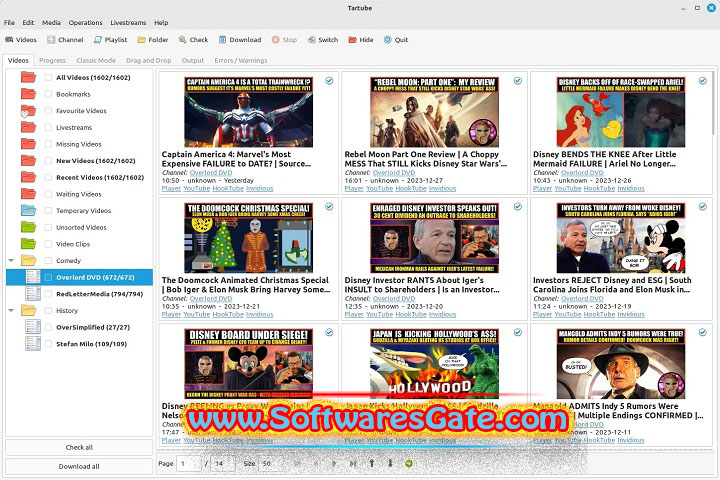The image size is (720, 480).
Task: Click Overlord DVD channel link under Disney Investor RANTS
Action: [394, 299]
